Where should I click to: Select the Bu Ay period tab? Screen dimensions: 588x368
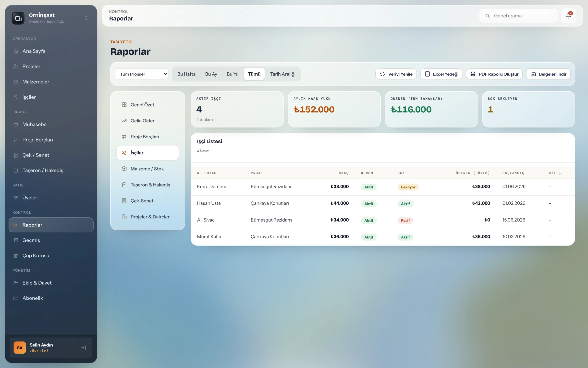[211, 74]
